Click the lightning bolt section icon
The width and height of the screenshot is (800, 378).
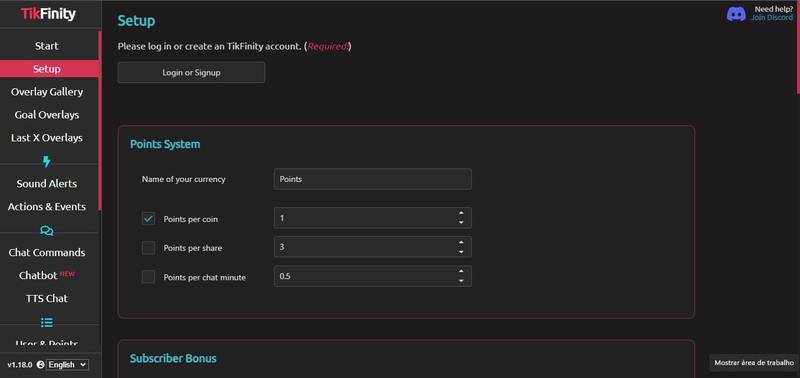46,162
